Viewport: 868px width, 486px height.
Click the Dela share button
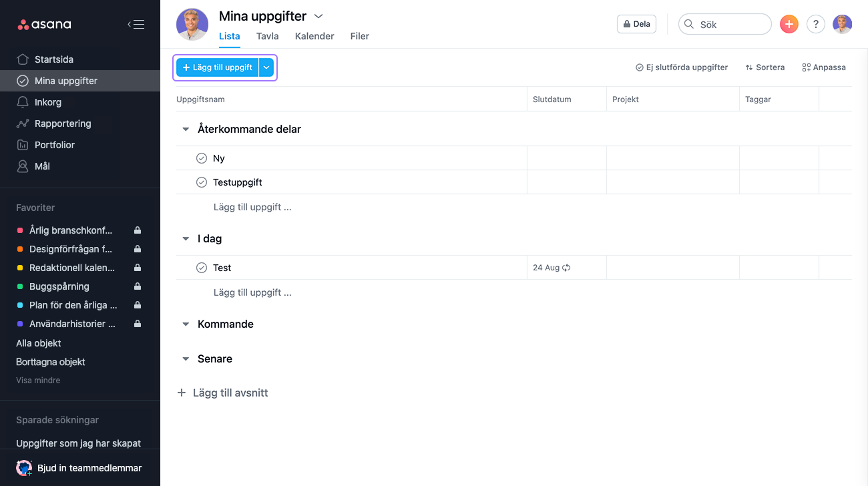tap(636, 24)
